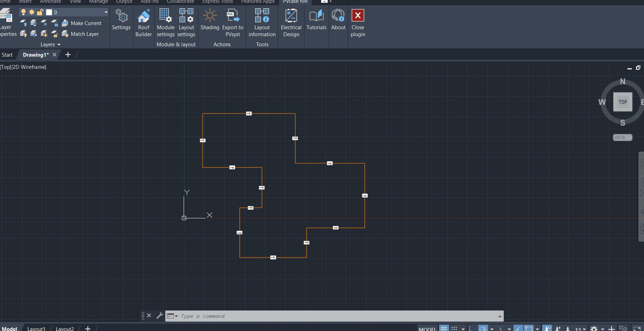Open Module settings in PVcase ribbon
644x331 pixels.
click(x=166, y=23)
